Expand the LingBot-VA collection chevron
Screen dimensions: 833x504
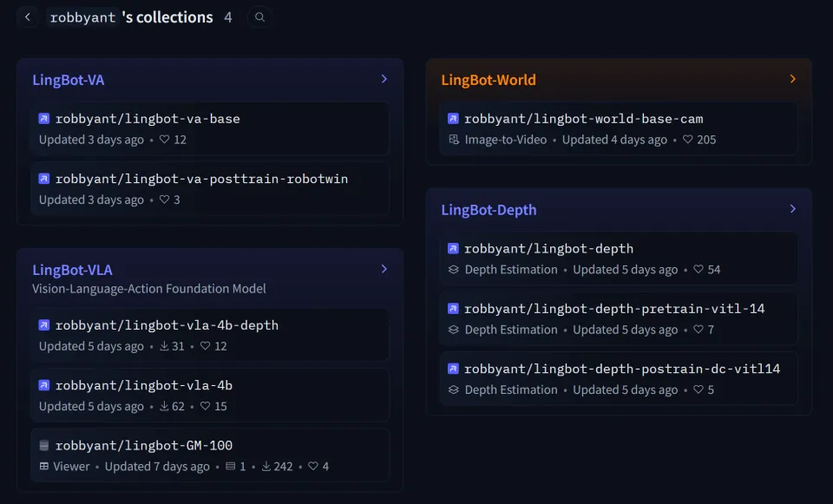tap(384, 79)
